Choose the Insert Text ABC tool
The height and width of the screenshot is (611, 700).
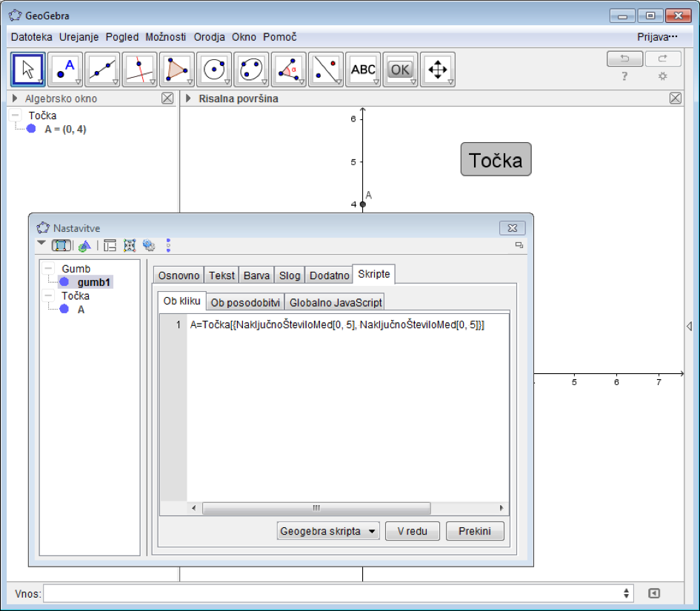coord(363,70)
